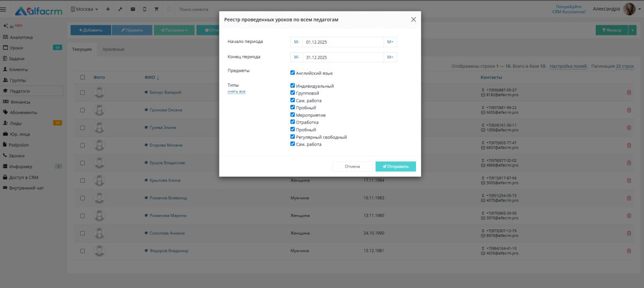The image size is (644, 288).
Task: Close the lesson registry dialog
Action: coord(413,19)
